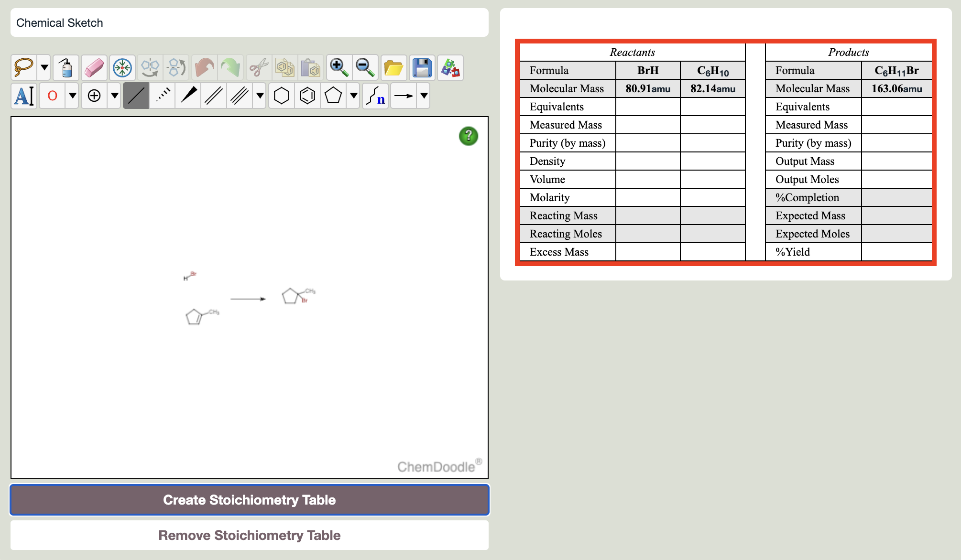
Task: Open the lasso tool dropdown arrow
Action: pyautogui.click(x=44, y=68)
